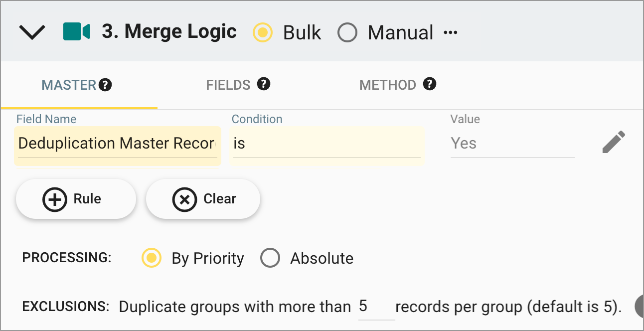Open the ellipsis options icon beside Manual
This screenshot has width=644, height=331.
(x=451, y=31)
